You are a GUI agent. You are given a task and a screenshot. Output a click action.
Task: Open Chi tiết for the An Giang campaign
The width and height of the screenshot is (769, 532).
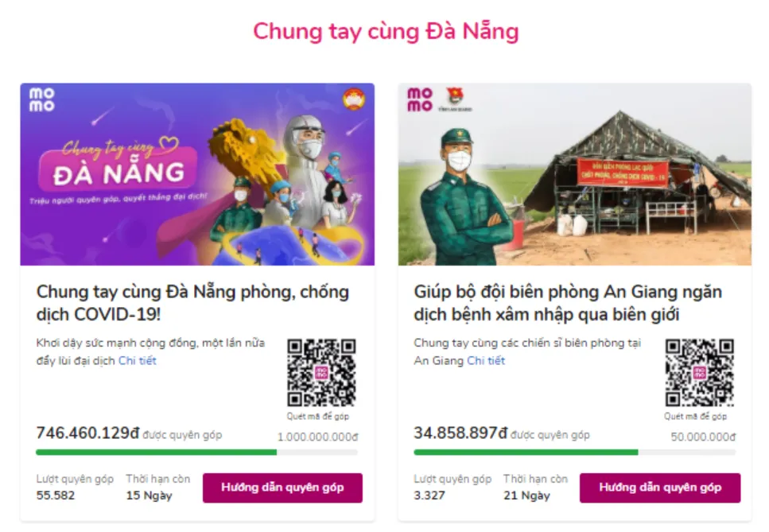point(485,359)
